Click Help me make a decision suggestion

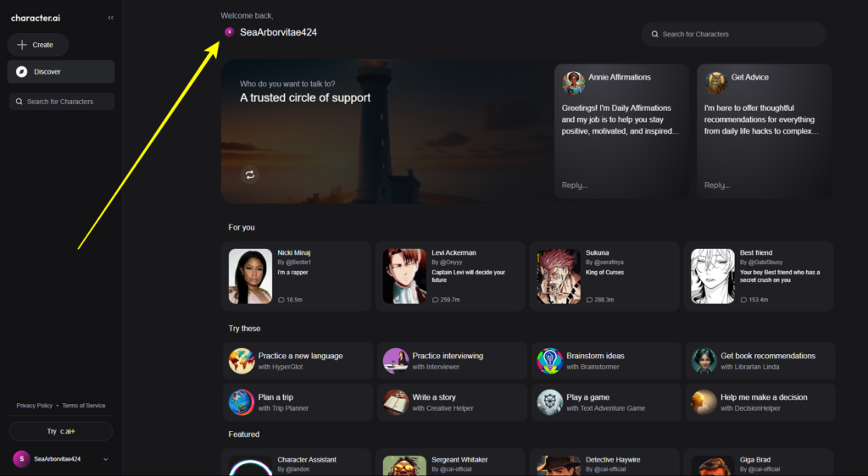[760, 402]
